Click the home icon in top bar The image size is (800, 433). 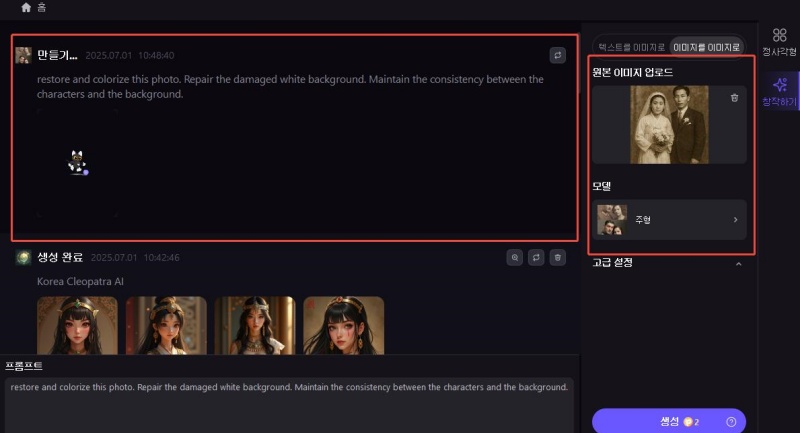pyautogui.click(x=26, y=8)
